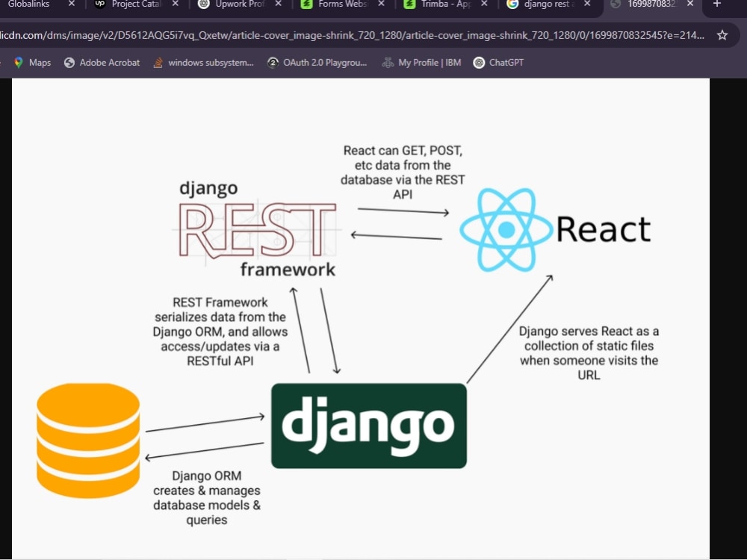747x560 pixels.
Task: Open the Adobe Acrobat bookmark
Action: [102, 63]
